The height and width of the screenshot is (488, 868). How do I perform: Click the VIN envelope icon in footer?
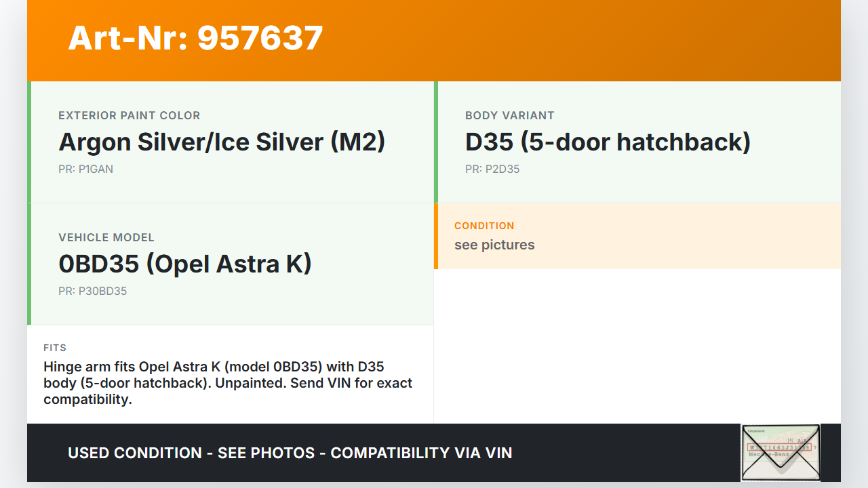point(781,452)
